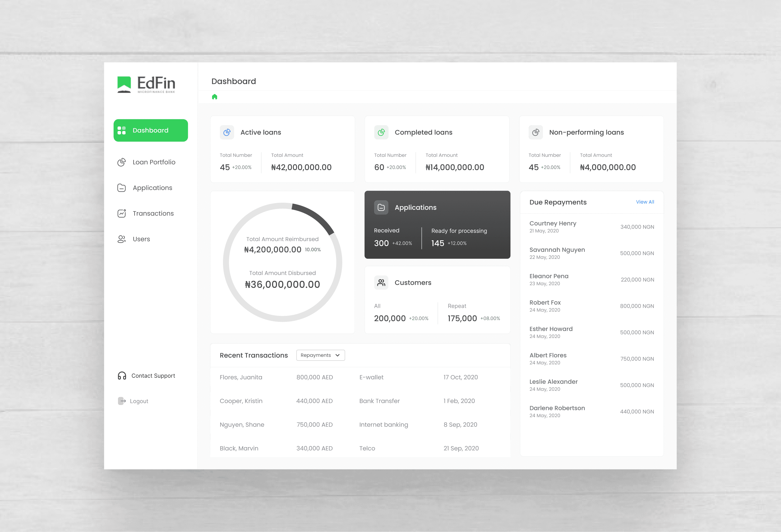Click the green home breadcrumb icon
Image resolution: width=781 pixels, height=532 pixels.
click(214, 97)
